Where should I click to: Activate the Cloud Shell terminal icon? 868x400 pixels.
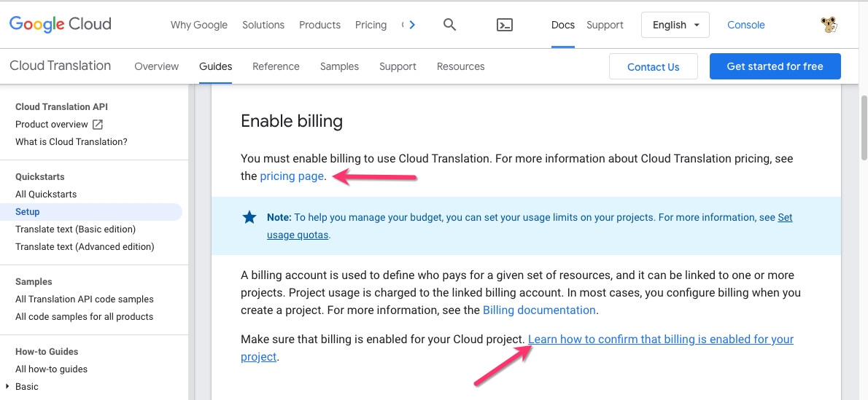click(x=504, y=25)
